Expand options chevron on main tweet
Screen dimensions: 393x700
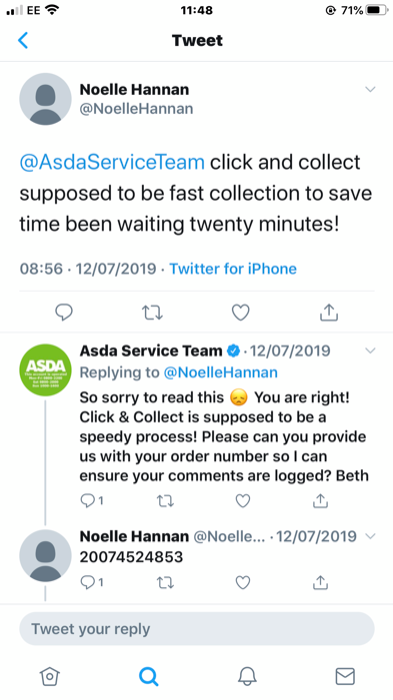[370, 89]
